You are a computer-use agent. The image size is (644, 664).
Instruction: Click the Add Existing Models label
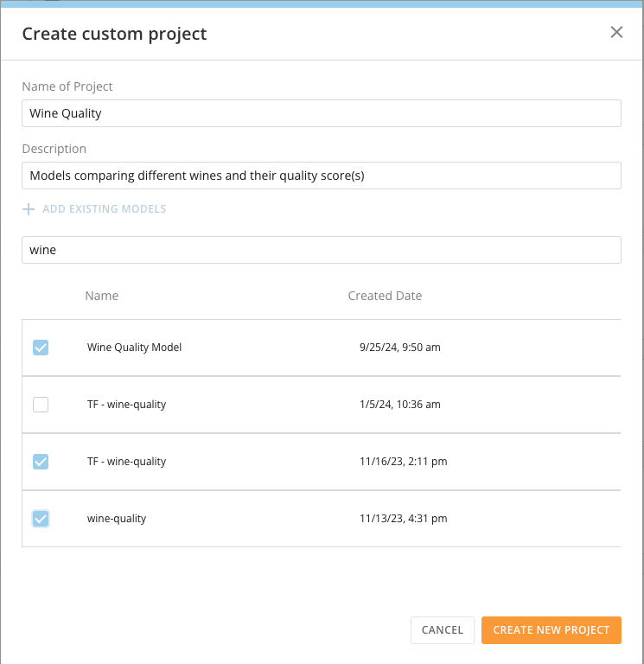coord(104,209)
